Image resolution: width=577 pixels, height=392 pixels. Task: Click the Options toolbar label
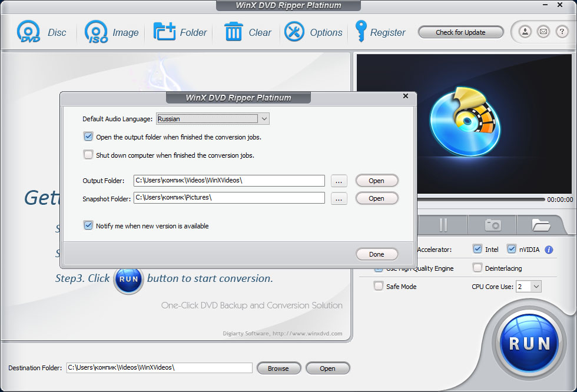pyautogui.click(x=326, y=32)
